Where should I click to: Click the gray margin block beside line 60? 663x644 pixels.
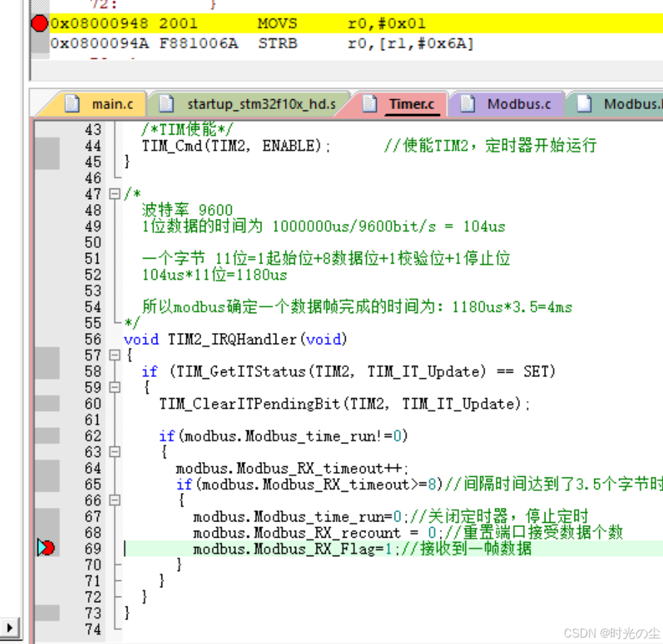(47, 404)
